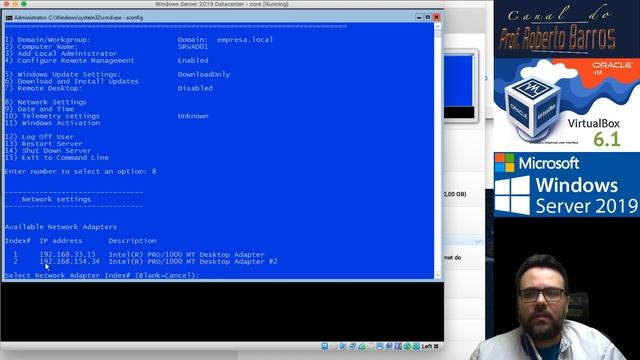Click the network adapters icon in VM status bar
The image size is (640, 360).
pyautogui.click(x=352, y=347)
